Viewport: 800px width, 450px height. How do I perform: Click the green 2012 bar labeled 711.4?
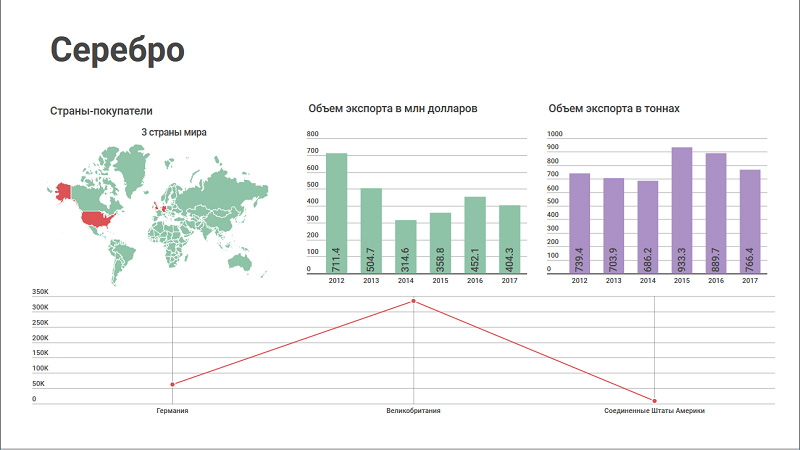[336, 213]
